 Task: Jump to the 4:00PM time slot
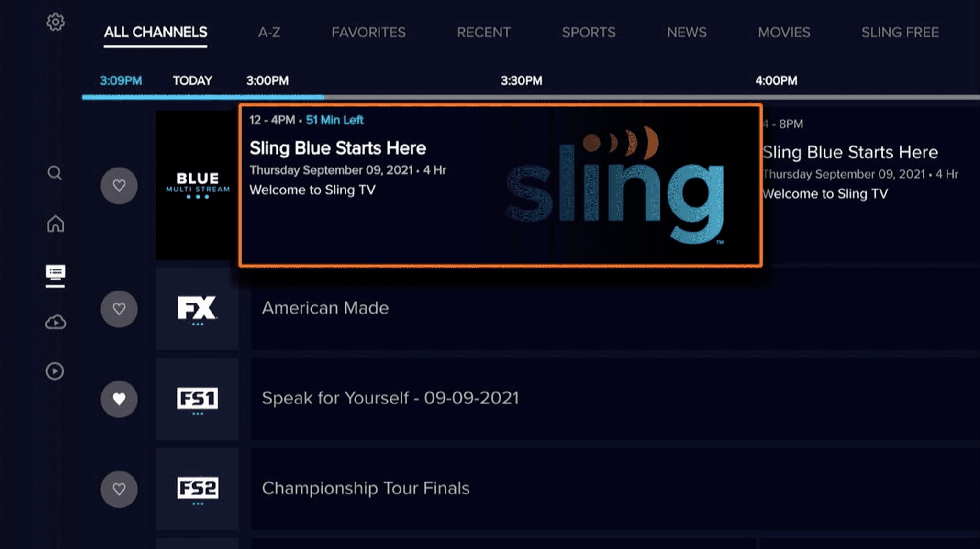point(775,80)
